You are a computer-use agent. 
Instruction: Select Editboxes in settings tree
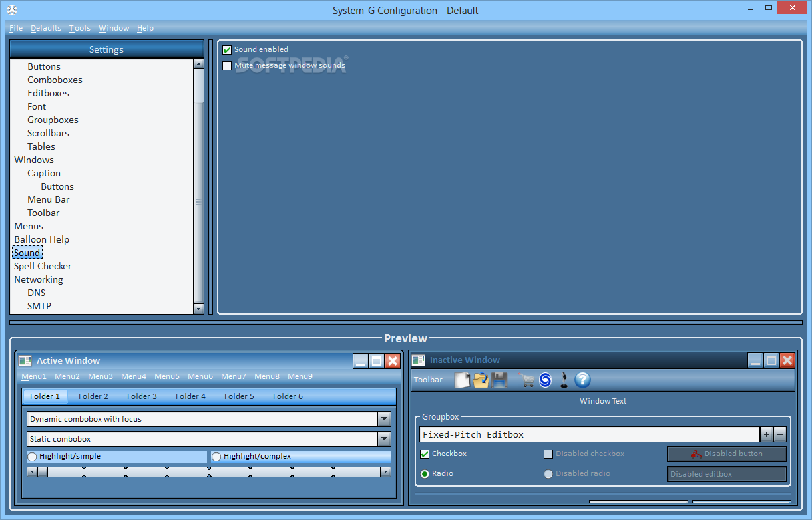tap(48, 93)
